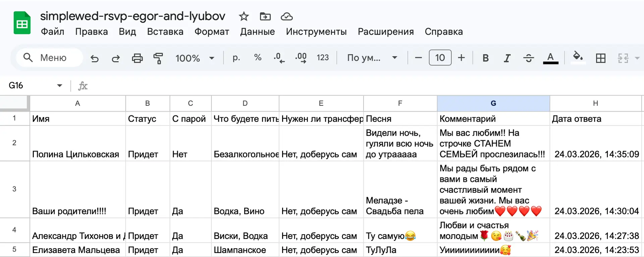The image size is (644, 257).
Task: Decrease the font size
Action: point(418,58)
